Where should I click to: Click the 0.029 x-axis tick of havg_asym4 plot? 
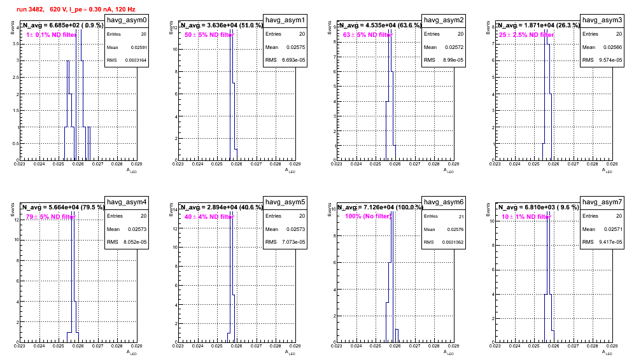point(137,346)
